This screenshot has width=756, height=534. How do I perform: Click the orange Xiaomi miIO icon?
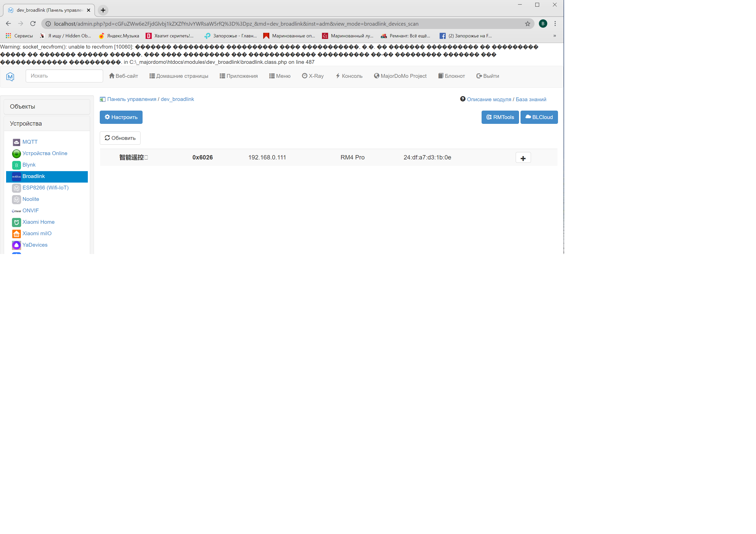click(16, 234)
